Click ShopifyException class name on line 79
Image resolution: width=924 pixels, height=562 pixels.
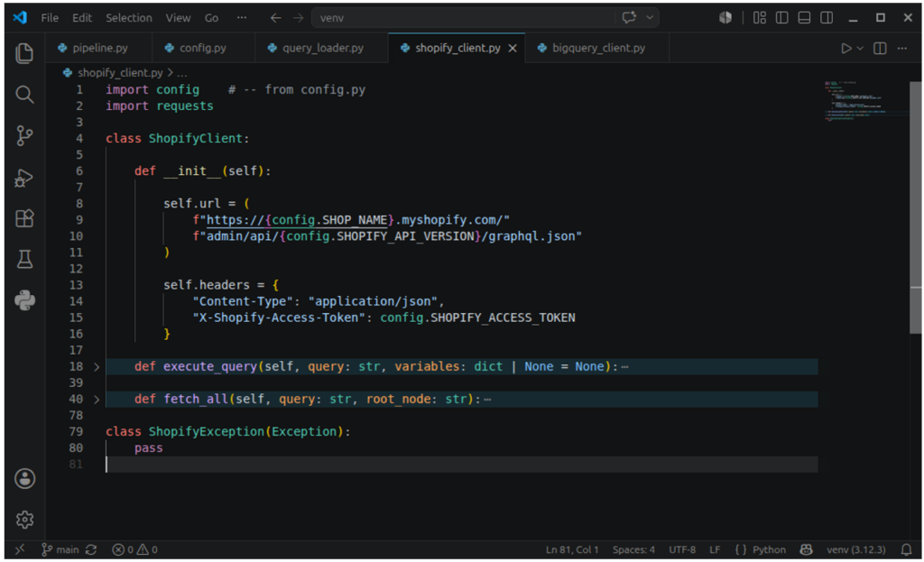207,432
